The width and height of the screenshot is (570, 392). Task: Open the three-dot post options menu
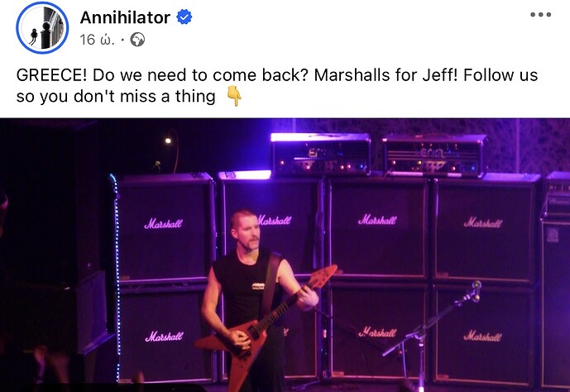coord(540,15)
